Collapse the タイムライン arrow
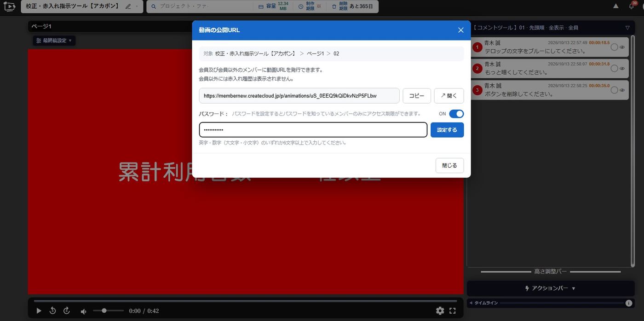Image resolution: width=644 pixels, height=321 pixels. 471,303
